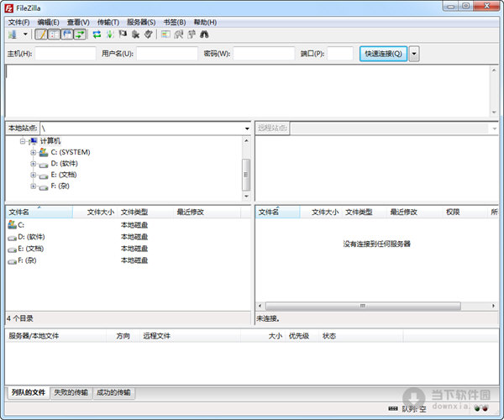The height and width of the screenshot is (420, 504).
Task: Open the 书签(B) menu
Action: click(175, 22)
